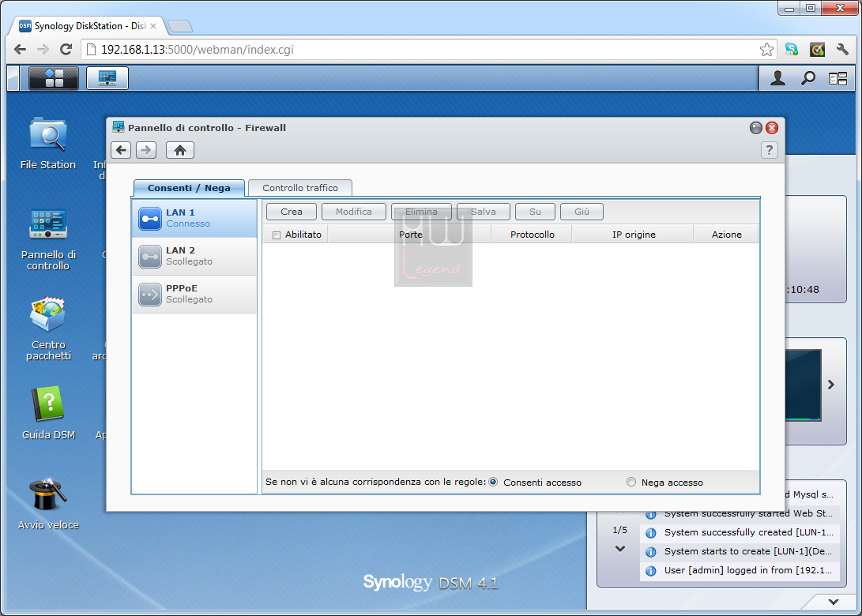Click the Skype extension icon
The width and height of the screenshot is (862, 616).
click(792, 50)
